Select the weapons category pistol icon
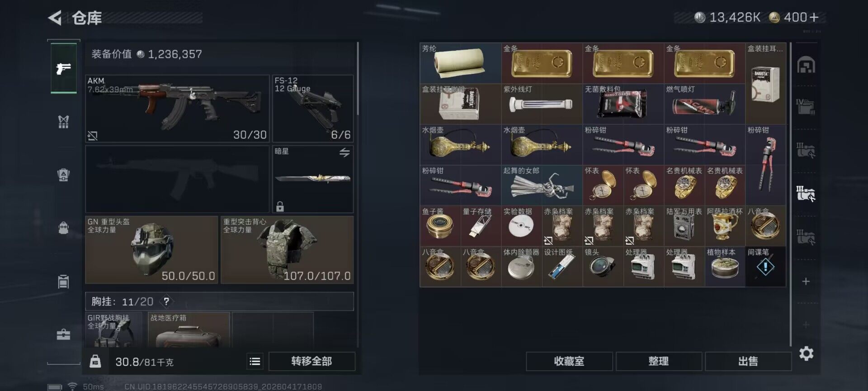Viewport: 868px width, 391px height. click(63, 68)
